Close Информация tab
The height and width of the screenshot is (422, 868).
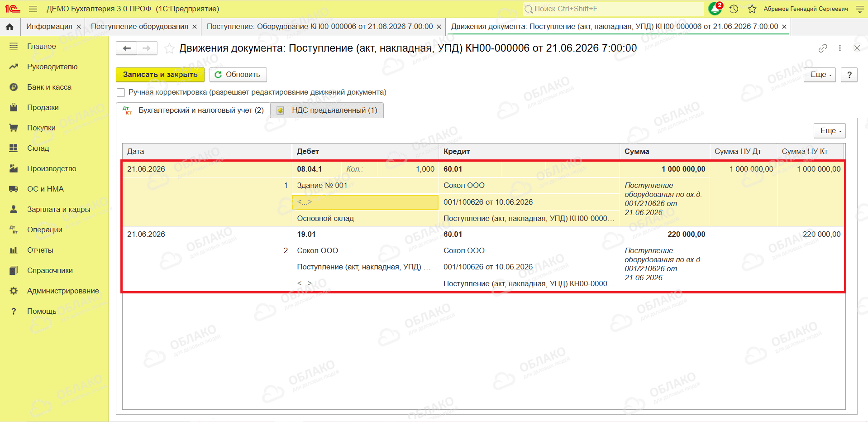click(x=79, y=27)
